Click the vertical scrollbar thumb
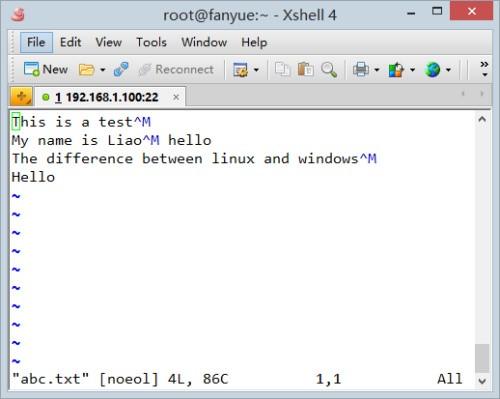This screenshot has width=500, height=399. 482,358
